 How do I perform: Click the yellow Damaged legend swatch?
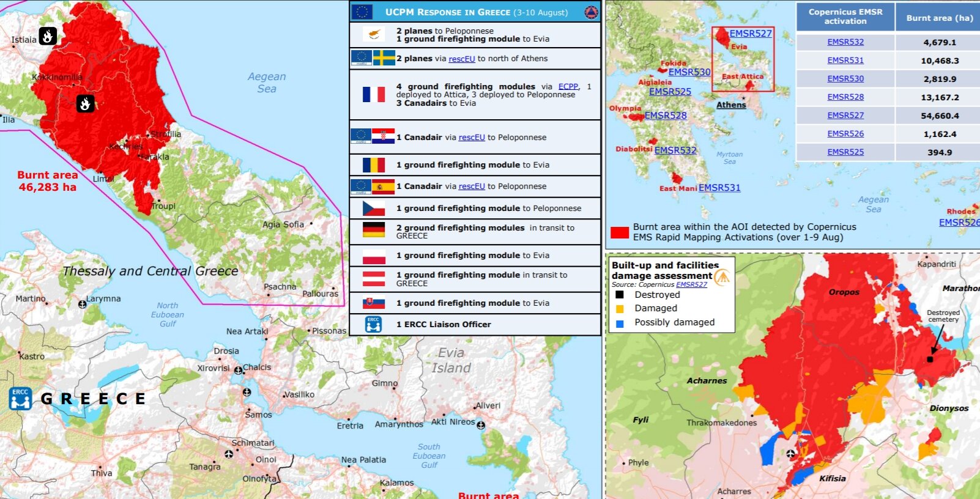(x=620, y=309)
